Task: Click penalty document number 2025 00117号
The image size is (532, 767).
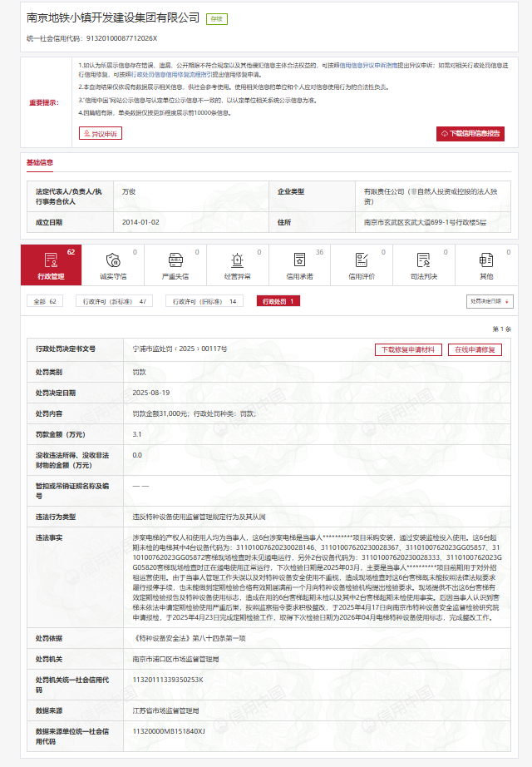Action: pyautogui.click(x=180, y=349)
